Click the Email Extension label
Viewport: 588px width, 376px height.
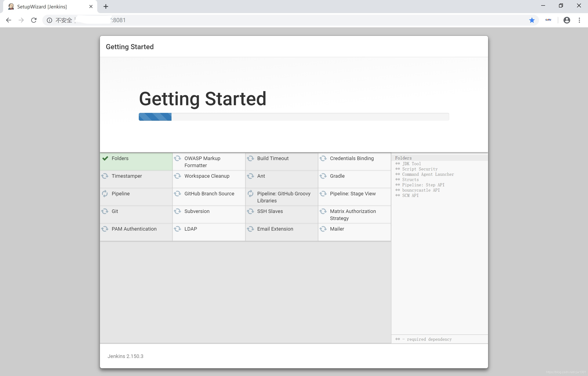click(275, 229)
